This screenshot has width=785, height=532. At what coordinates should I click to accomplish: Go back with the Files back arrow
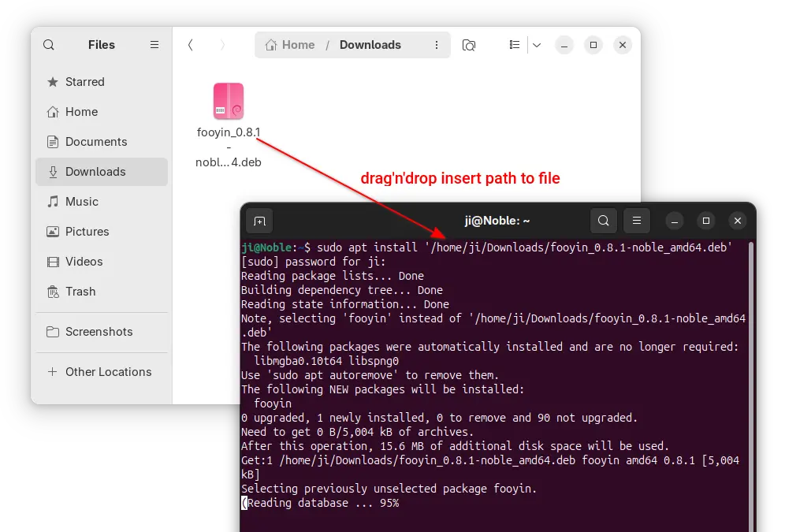(191, 45)
